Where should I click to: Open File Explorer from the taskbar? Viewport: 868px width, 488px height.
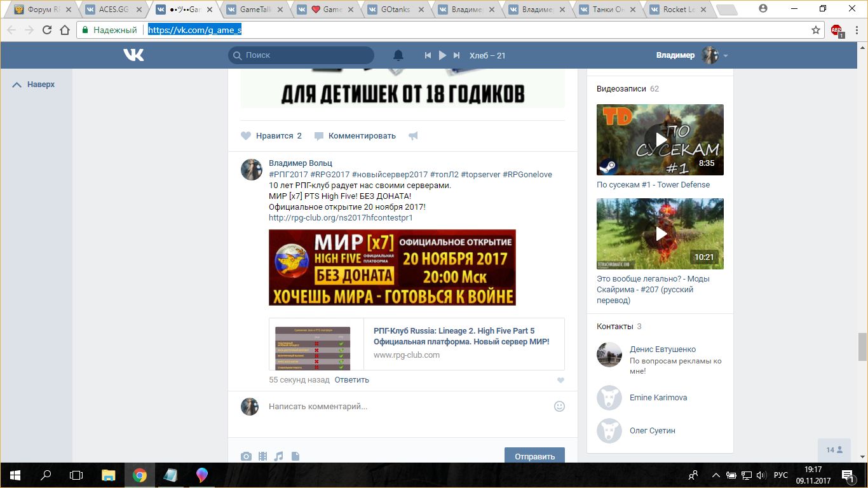click(x=109, y=475)
